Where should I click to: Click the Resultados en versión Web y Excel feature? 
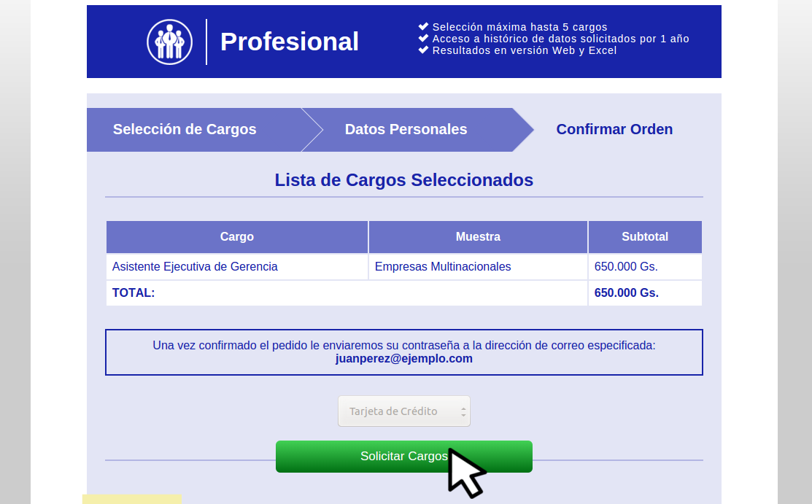pos(524,50)
